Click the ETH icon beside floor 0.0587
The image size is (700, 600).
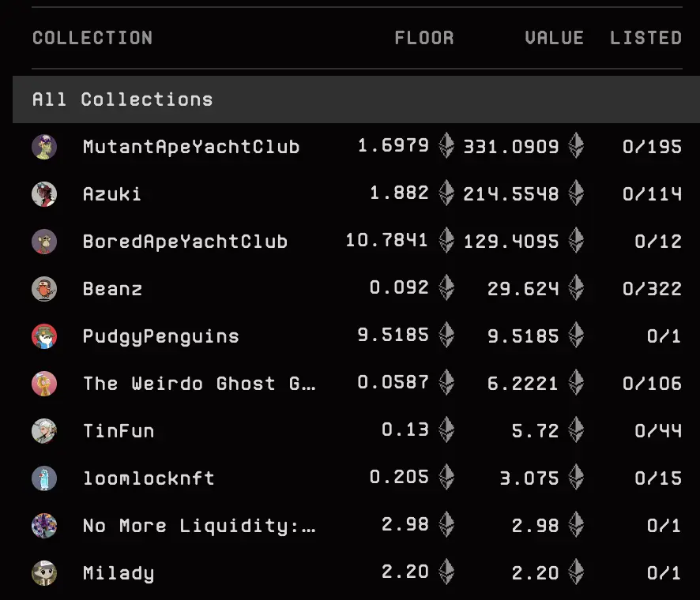(x=446, y=382)
